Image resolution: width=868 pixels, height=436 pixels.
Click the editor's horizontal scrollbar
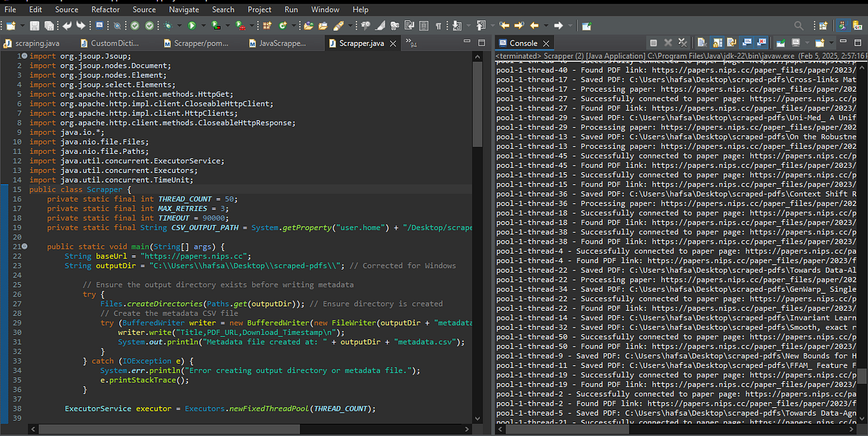pyautogui.click(x=166, y=428)
